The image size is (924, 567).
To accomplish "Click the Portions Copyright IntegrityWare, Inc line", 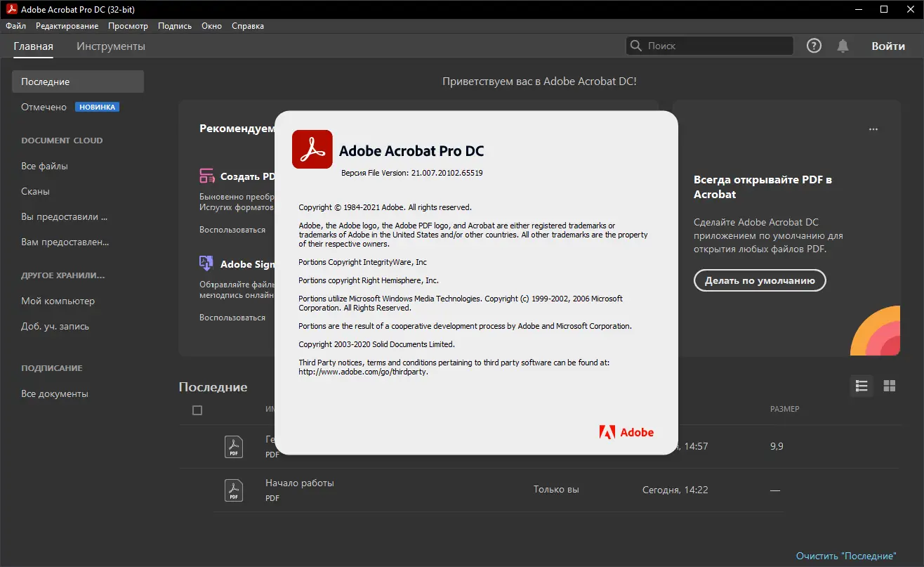I will tap(362, 262).
